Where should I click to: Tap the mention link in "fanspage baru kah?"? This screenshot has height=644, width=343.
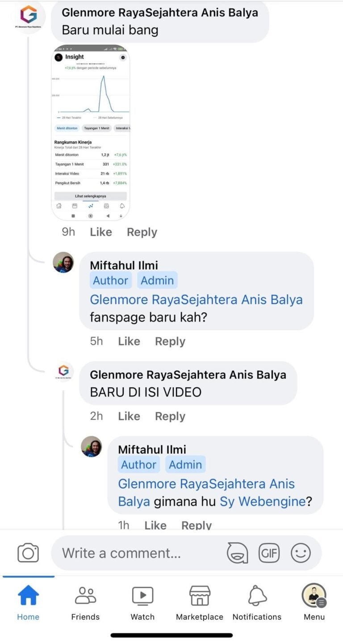(196, 300)
